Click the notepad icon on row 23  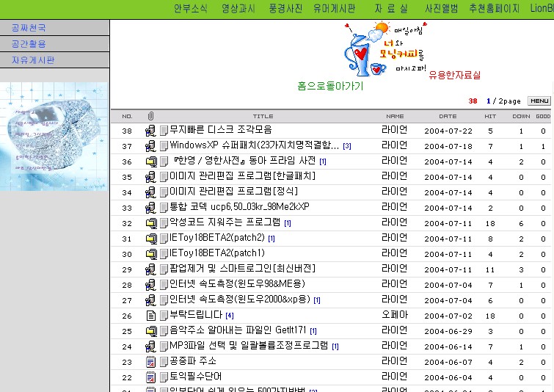150,361
